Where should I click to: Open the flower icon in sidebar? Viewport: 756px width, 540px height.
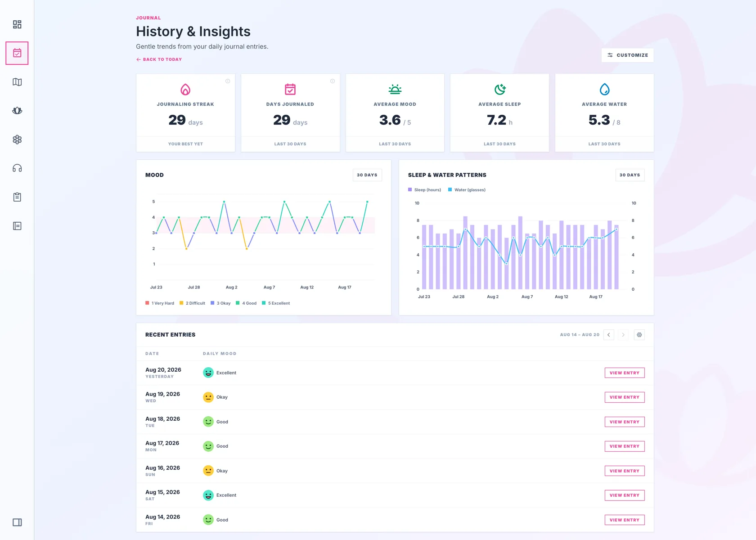pyautogui.click(x=17, y=139)
